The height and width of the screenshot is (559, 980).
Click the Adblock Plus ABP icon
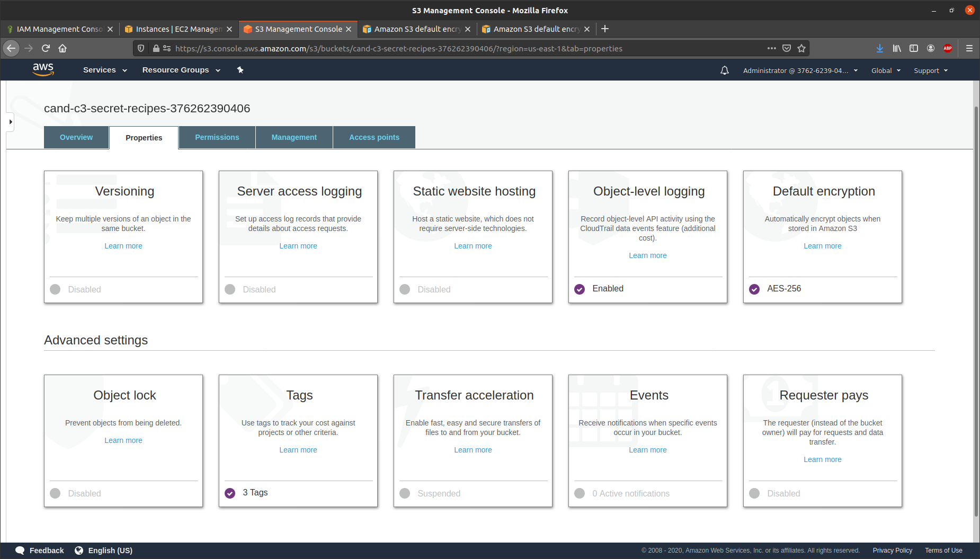[948, 48]
